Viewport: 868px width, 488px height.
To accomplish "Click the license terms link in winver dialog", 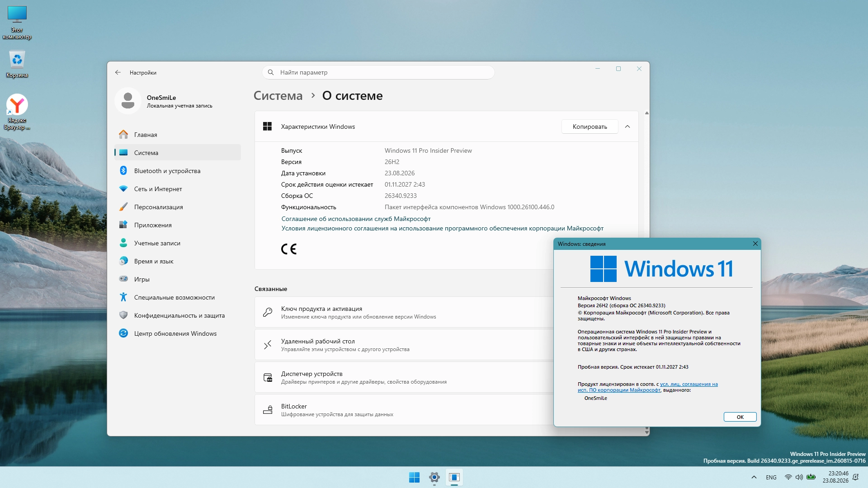I will tap(647, 387).
